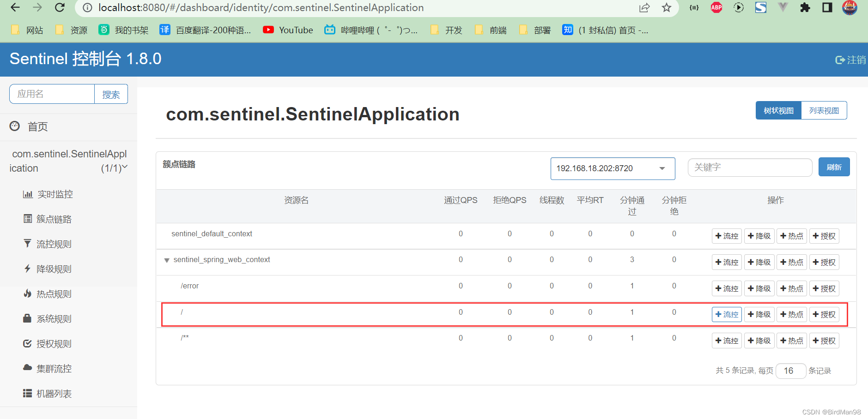
Task: Open 授权规则 in the sidebar
Action: tap(48, 344)
